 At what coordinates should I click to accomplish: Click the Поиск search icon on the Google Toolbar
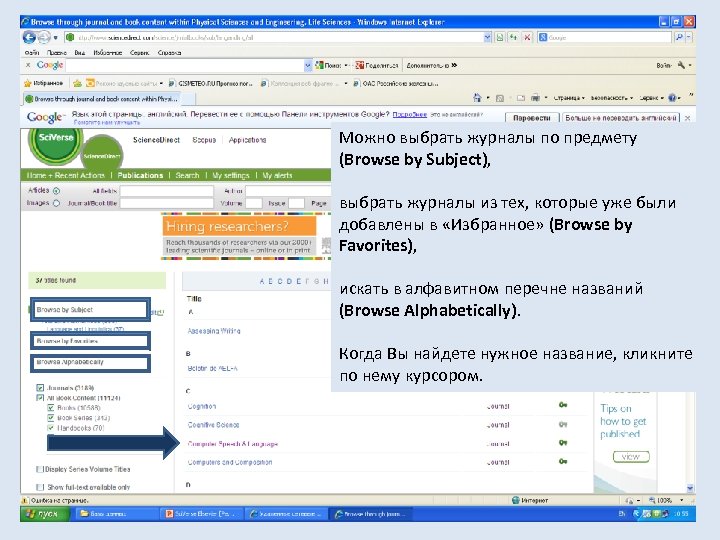319,65
